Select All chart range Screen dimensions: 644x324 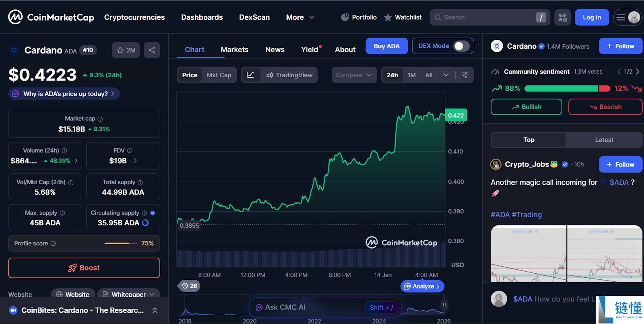429,75
